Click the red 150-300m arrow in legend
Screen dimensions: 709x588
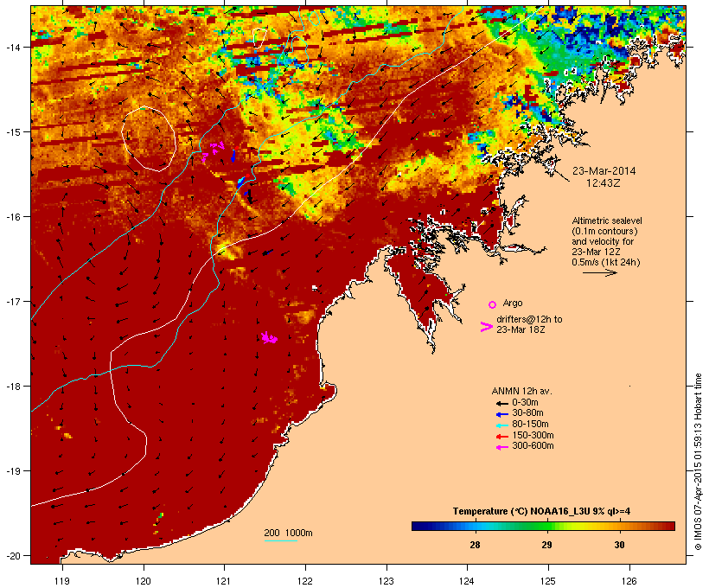point(501,437)
